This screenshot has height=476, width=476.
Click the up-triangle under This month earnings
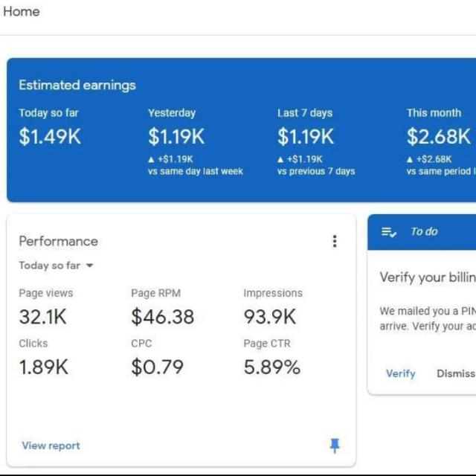410,159
